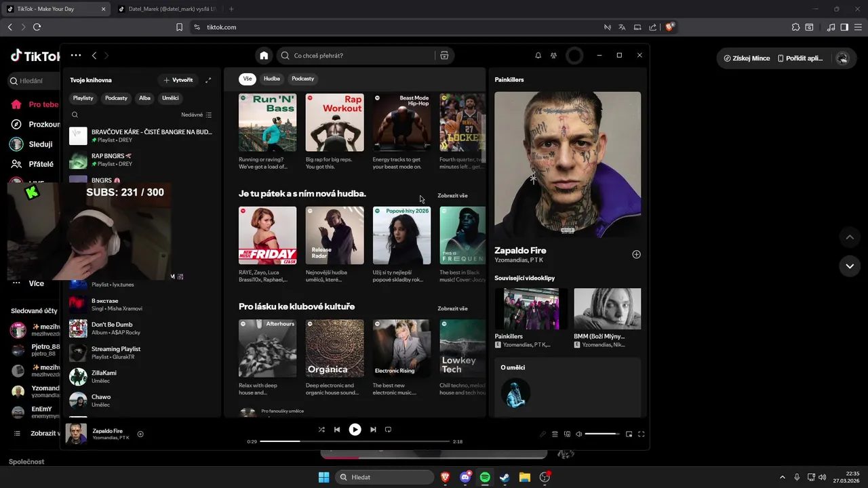Open BRAVČOVE KÁRE playlist
The width and height of the screenshot is (868, 488).
[141, 136]
